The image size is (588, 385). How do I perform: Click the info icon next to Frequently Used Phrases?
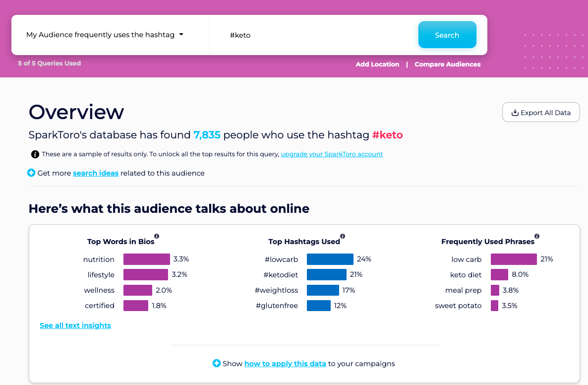pyautogui.click(x=537, y=236)
